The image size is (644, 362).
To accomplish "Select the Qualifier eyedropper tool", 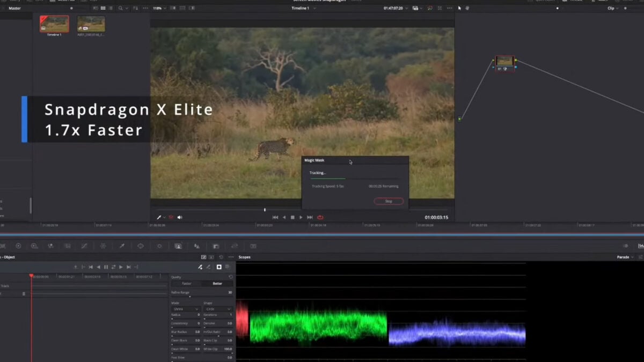I will (121, 246).
